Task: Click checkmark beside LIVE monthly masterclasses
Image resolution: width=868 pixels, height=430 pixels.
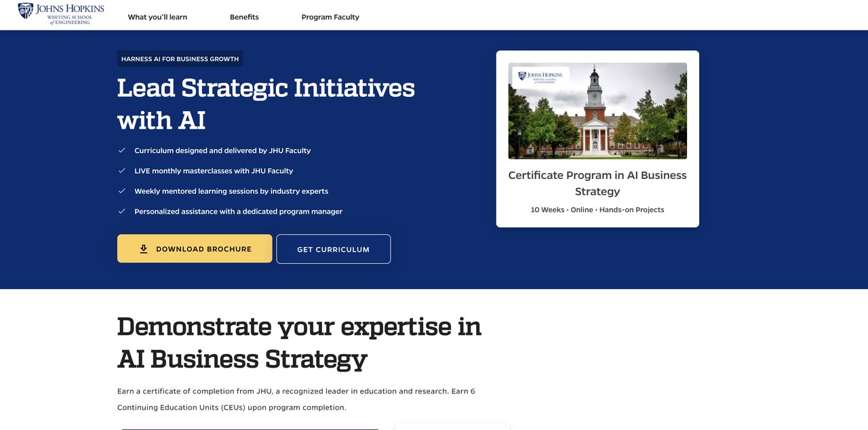Action: click(x=122, y=171)
